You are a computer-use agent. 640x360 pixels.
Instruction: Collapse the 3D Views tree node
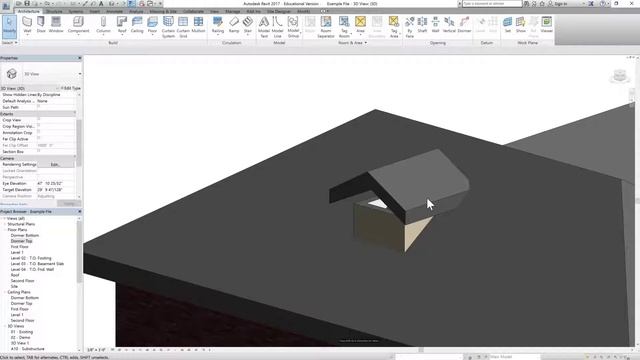coord(5,326)
